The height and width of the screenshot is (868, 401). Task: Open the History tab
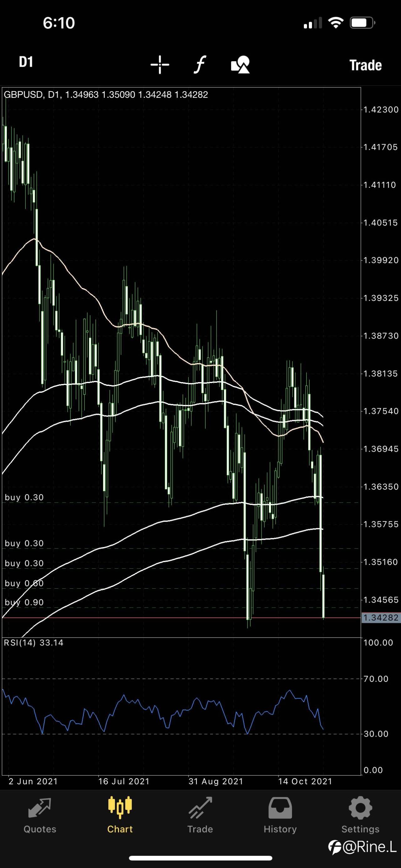(x=280, y=815)
